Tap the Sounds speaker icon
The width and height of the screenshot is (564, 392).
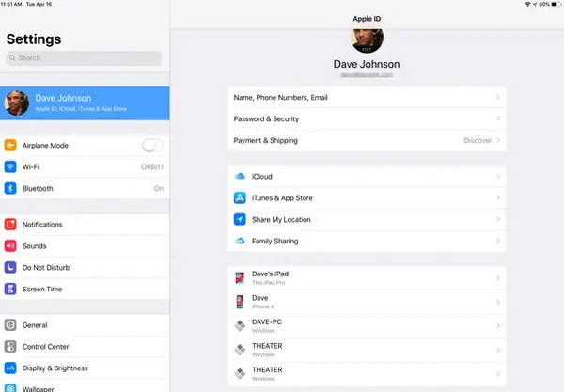tap(10, 246)
